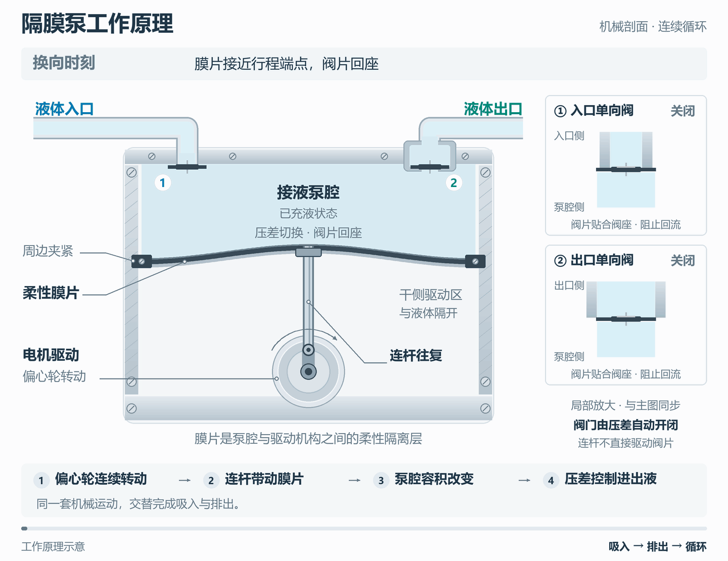Select step badge 1 before 偏心轮连续转动
Screen dimensions: 728x561
pos(41,480)
